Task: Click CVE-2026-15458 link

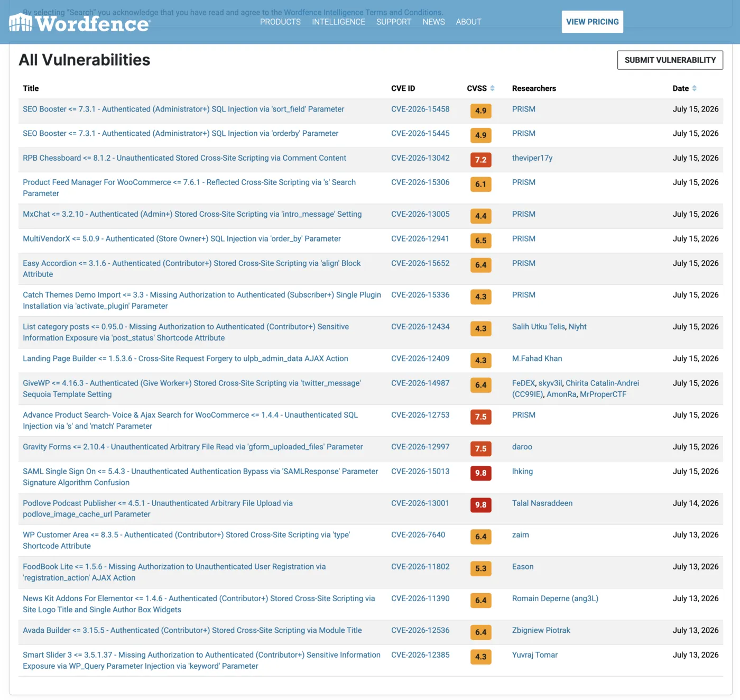Action: point(420,109)
